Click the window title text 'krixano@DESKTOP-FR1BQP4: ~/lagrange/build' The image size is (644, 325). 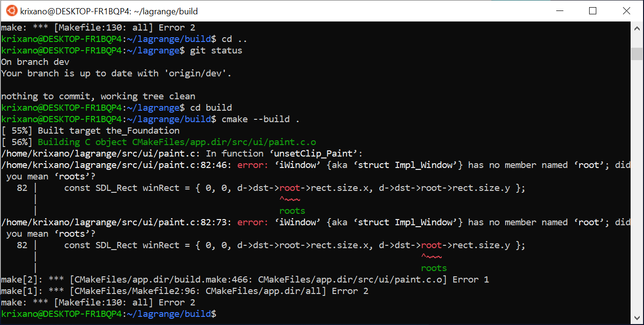[109, 11]
